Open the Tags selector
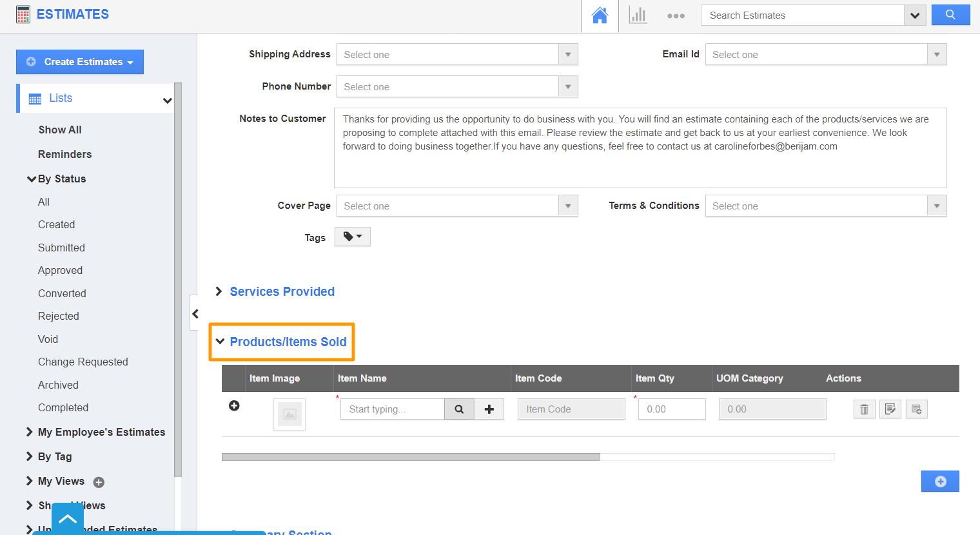Screen dimensions: 980x535 (x=352, y=237)
